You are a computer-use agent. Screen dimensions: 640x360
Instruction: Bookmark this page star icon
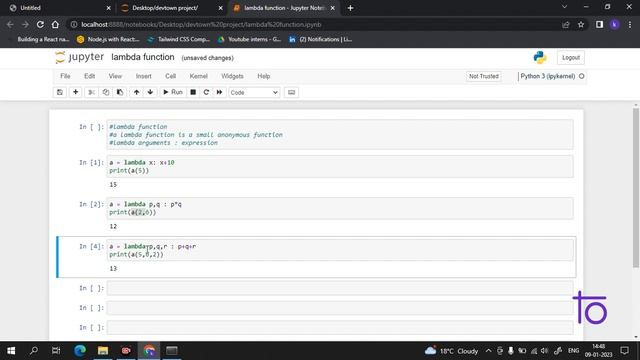581,24
